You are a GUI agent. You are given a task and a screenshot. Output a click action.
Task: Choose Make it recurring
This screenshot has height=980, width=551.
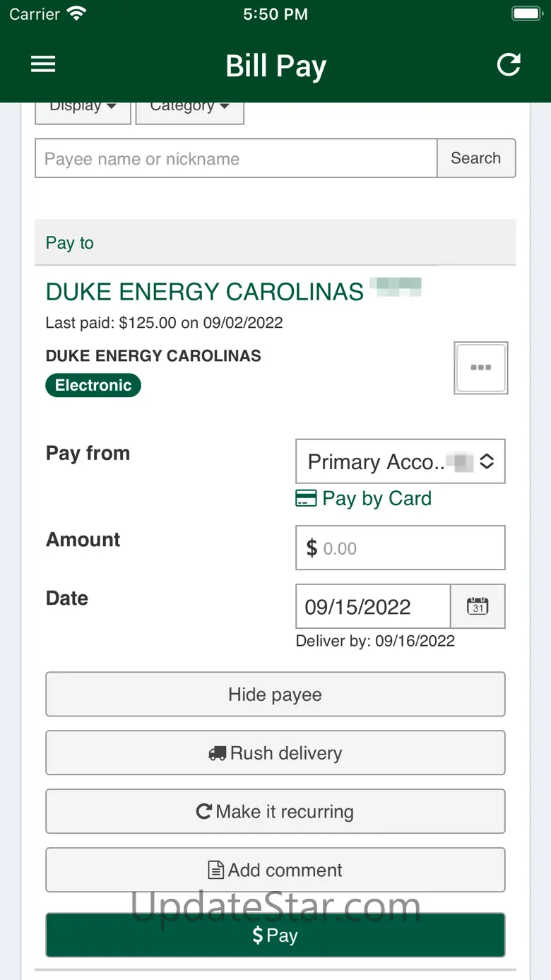pos(275,812)
